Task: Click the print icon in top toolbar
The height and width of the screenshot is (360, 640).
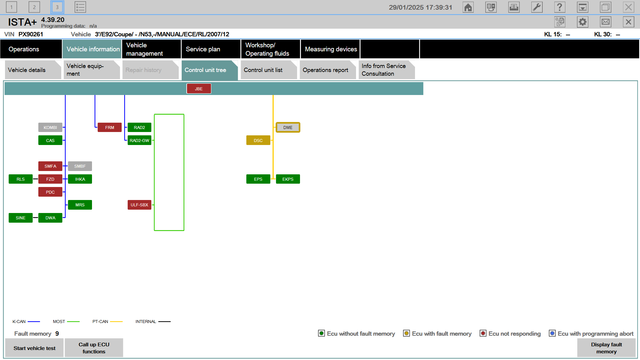Action: coord(514,7)
